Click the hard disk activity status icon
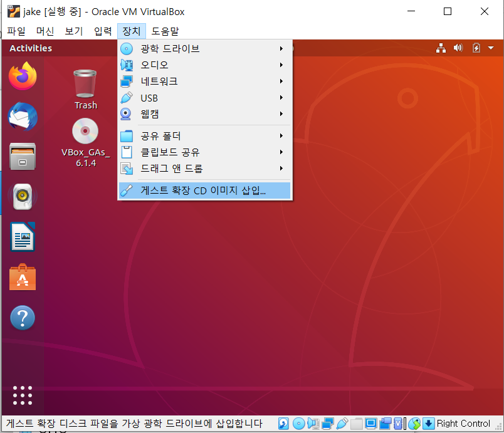 tap(283, 424)
